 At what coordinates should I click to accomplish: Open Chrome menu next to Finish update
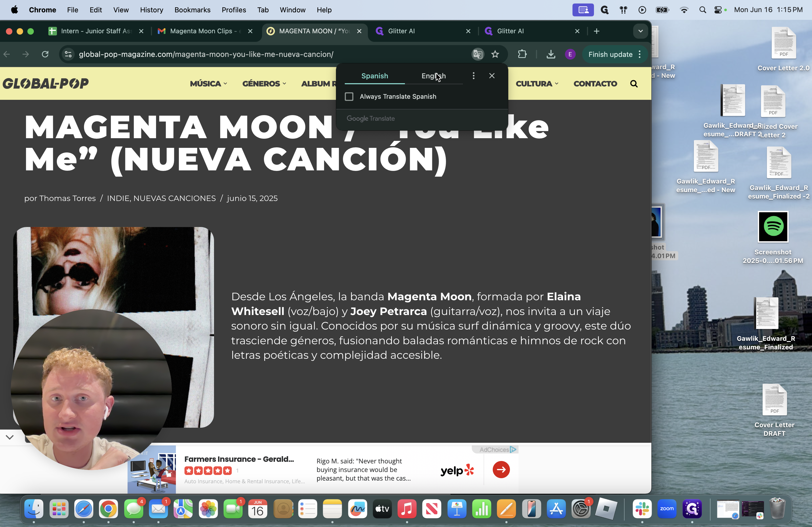point(640,54)
